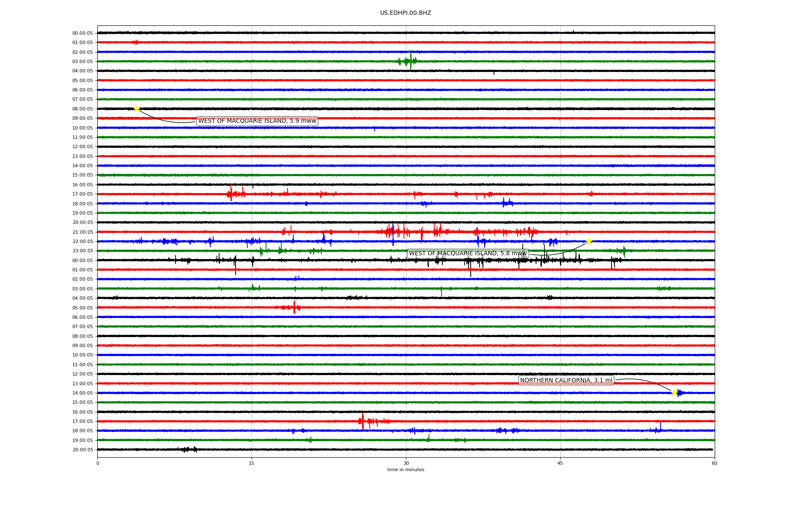Image resolution: width=812 pixels, height=508 pixels.
Task: Click the 30 minute x-axis tick label
Action: [x=406, y=463]
